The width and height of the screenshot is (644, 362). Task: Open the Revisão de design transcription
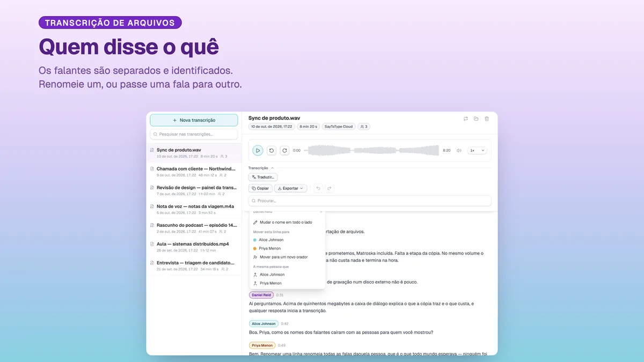194,190
